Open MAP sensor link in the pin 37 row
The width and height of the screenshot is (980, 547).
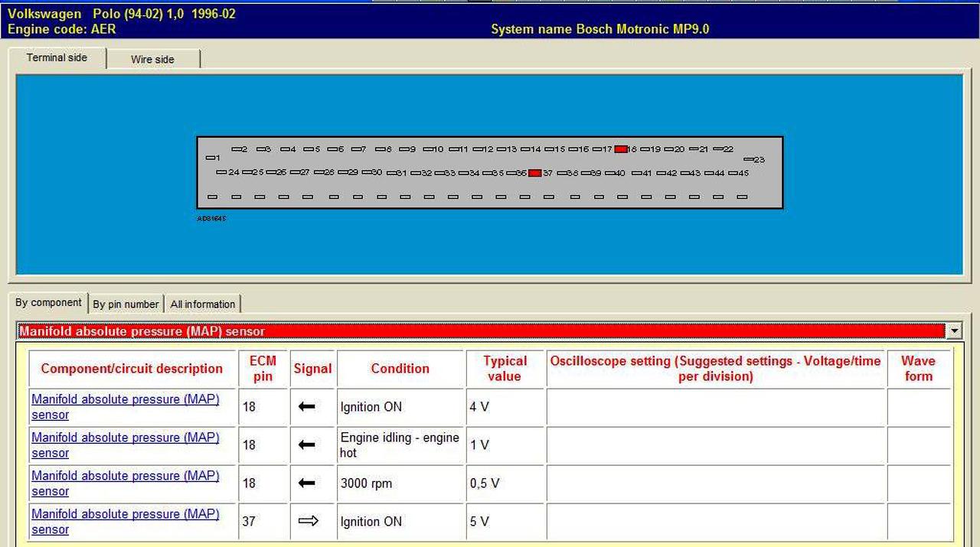(x=126, y=522)
